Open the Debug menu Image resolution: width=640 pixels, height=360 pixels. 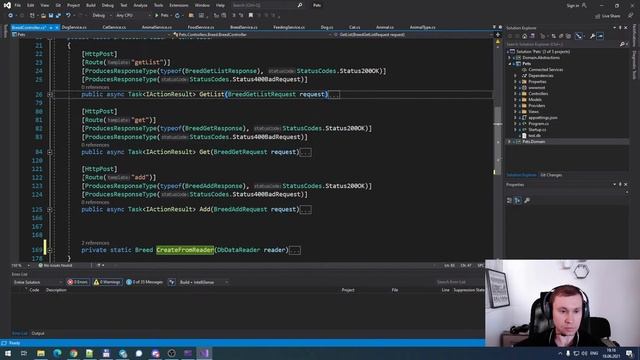click(x=108, y=5)
